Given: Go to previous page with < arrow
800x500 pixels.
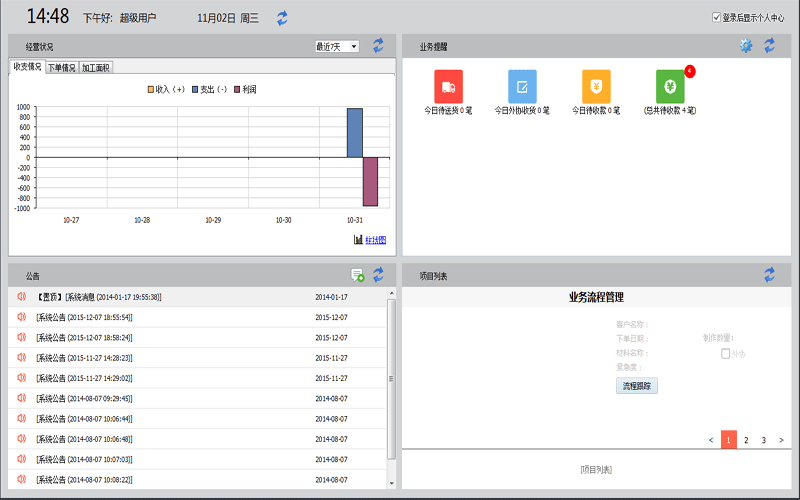Looking at the screenshot, I should click(711, 440).
